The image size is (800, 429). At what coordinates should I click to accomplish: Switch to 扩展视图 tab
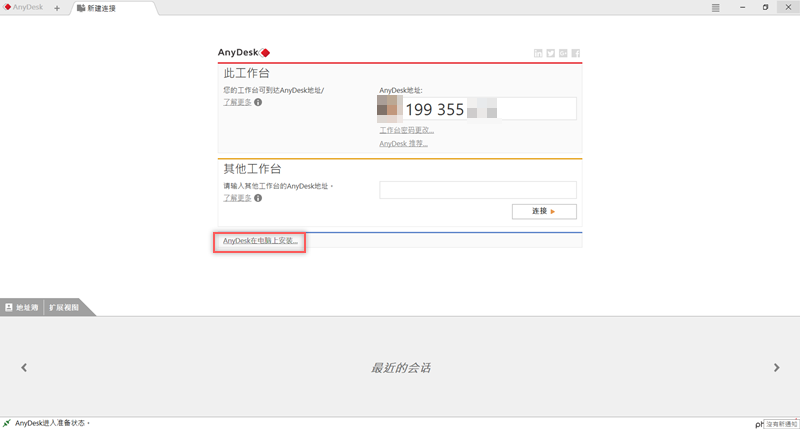point(64,307)
